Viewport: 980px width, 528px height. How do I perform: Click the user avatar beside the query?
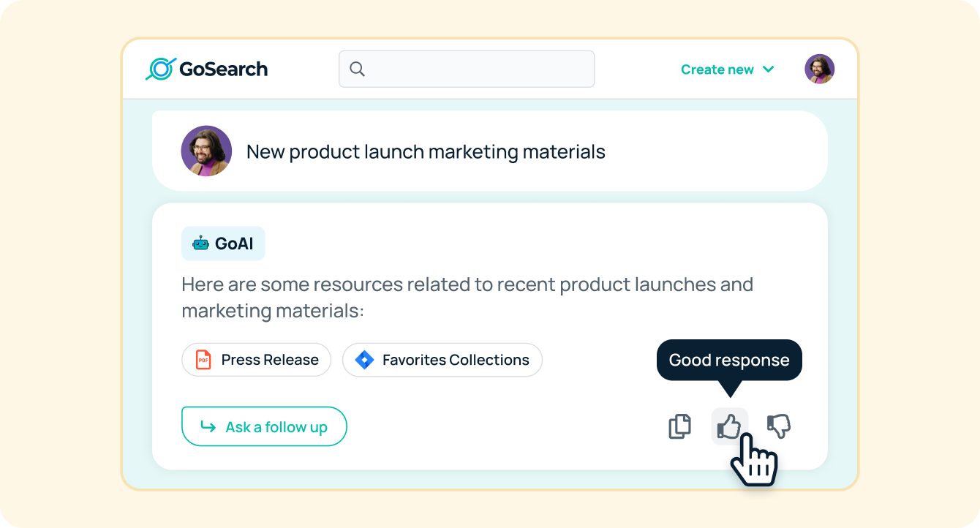coord(206,151)
